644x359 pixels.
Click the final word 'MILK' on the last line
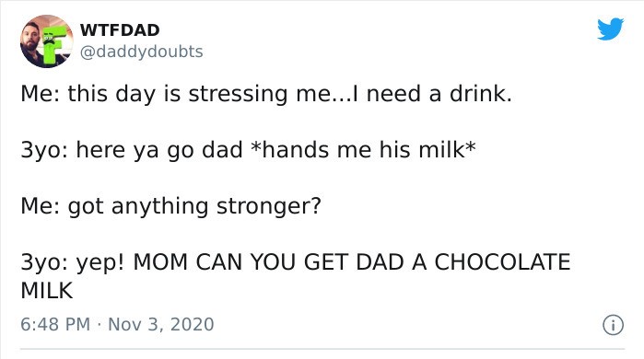point(47,291)
